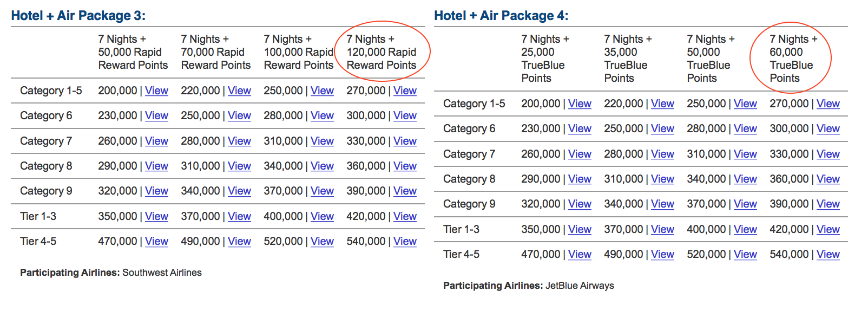Open View for Package 3 Tier 4-5 520,000
Image resolution: width=868 pixels, height=310 pixels.
click(322, 241)
